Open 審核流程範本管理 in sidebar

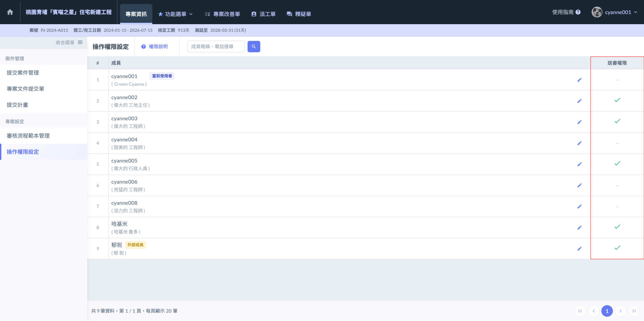44,136
